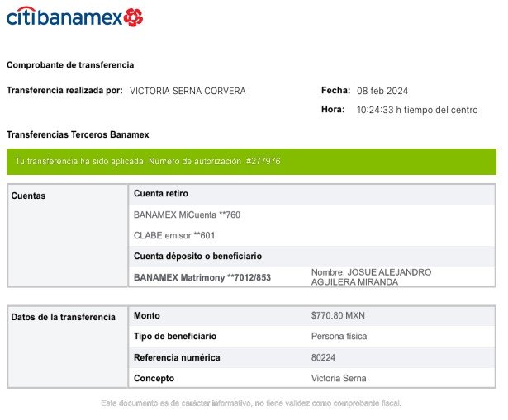Click the Comprobante de transferencia heading
The image size is (508, 420).
(x=70, y=65)
